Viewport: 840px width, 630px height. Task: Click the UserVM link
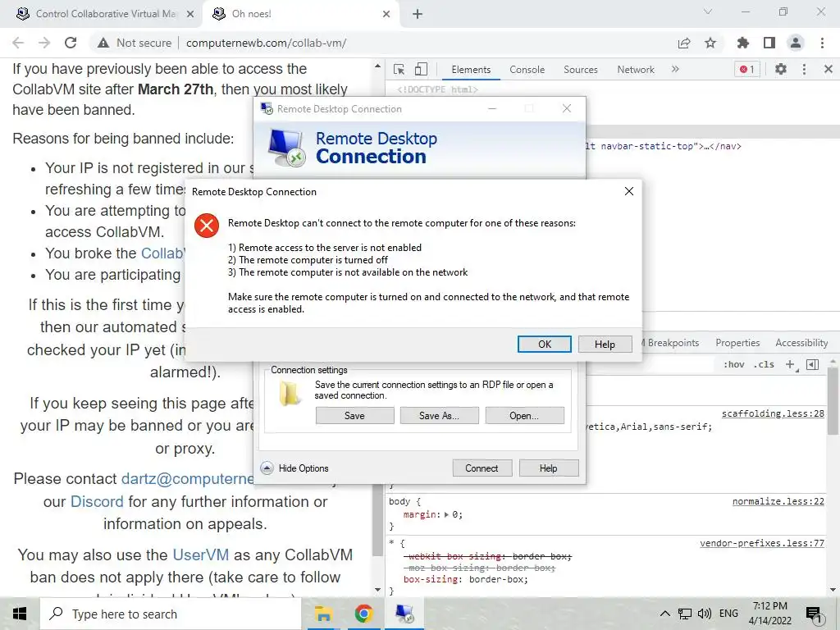click(x=200, y=555)
